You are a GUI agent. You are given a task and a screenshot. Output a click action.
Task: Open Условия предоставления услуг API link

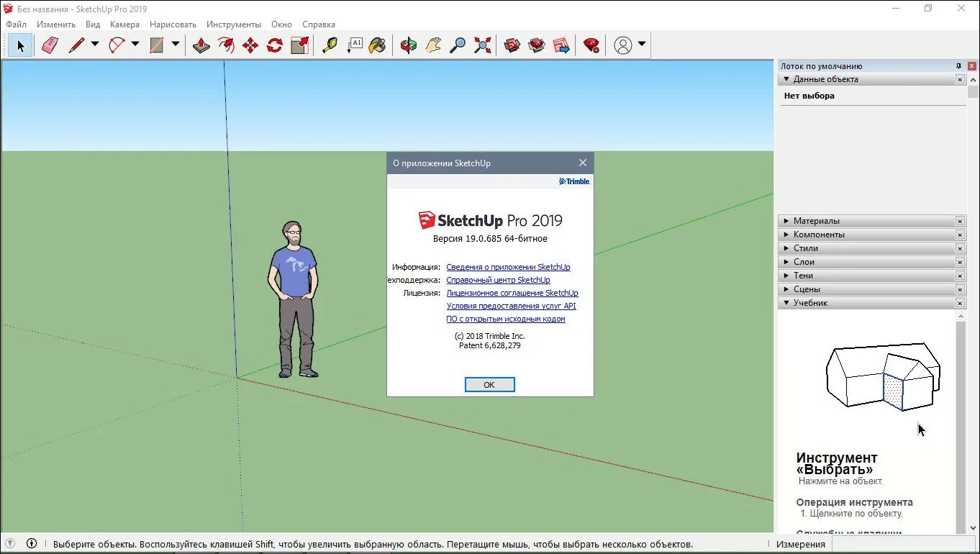[511, 306]
